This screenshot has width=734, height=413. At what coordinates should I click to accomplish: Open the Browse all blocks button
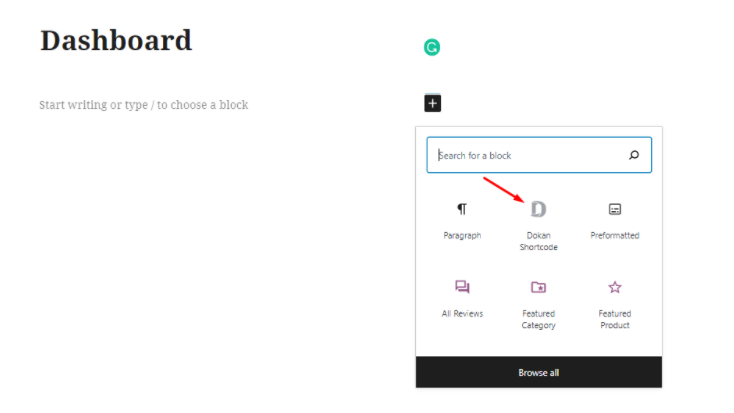(x=539, y=372)
